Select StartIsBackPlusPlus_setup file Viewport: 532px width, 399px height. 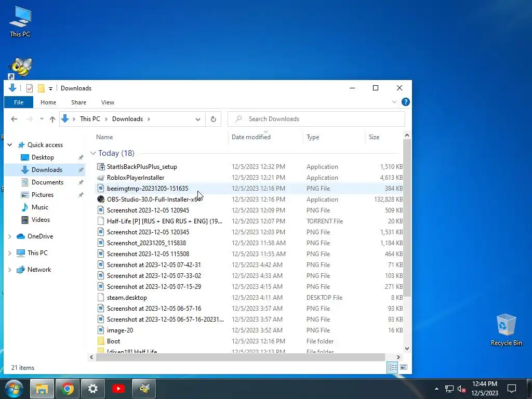point(142,167)
